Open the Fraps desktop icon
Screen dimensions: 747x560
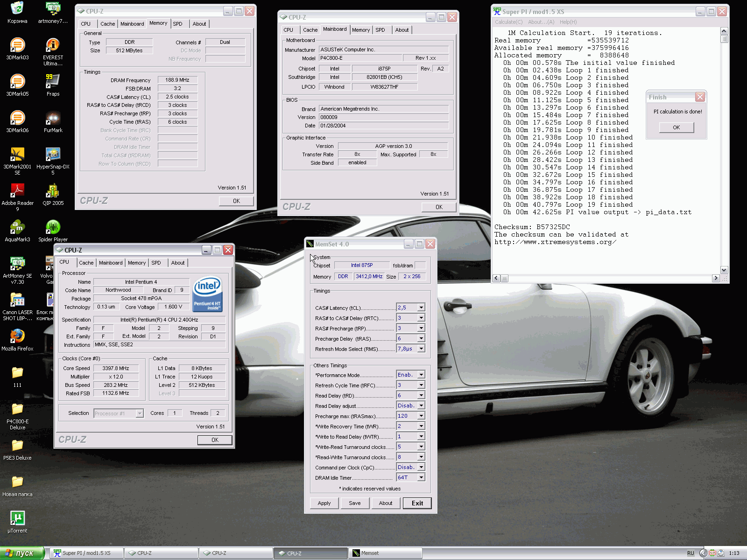[x=53, y=85]
